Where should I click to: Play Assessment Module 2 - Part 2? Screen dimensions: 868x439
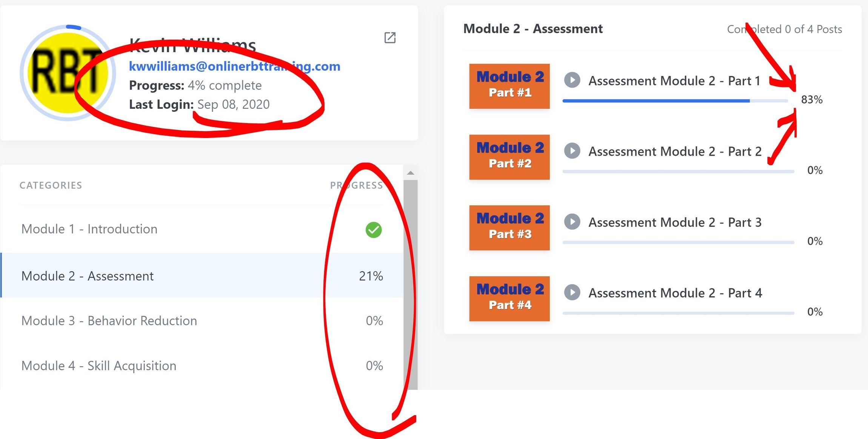click(572, 151)
